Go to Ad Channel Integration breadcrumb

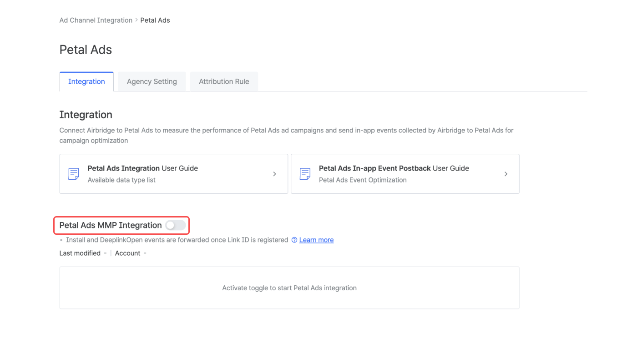[x=96, y=20]
